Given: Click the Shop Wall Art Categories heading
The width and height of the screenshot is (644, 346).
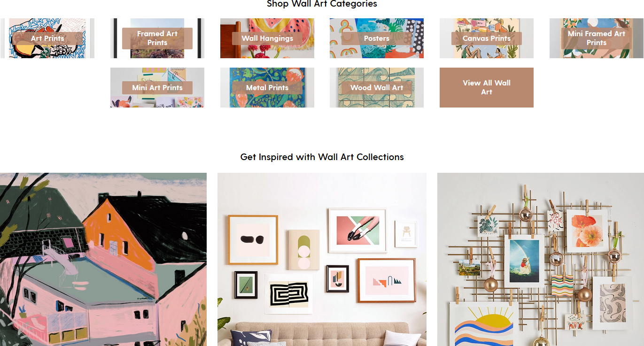Looking at the screenshot, I should pyautogui.click(x=322, y=4).
